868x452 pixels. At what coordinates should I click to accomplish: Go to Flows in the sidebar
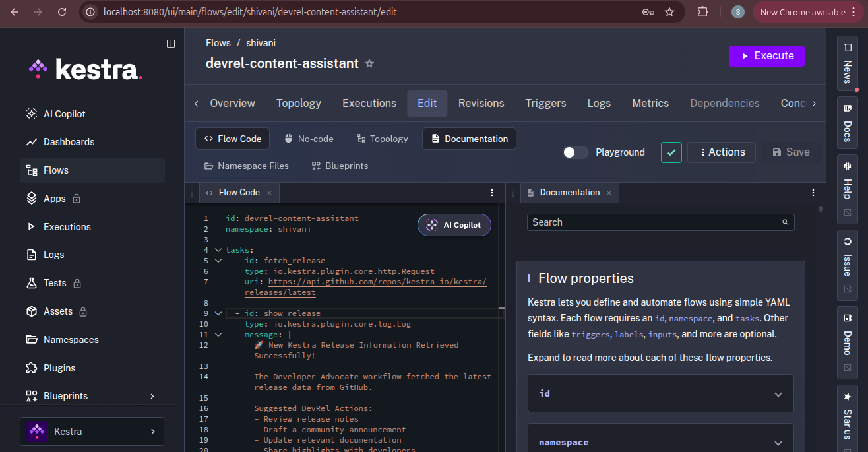point(92,170)
